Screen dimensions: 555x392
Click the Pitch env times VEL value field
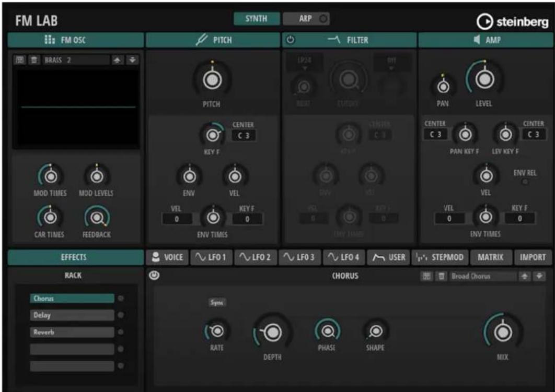point(177,219)
